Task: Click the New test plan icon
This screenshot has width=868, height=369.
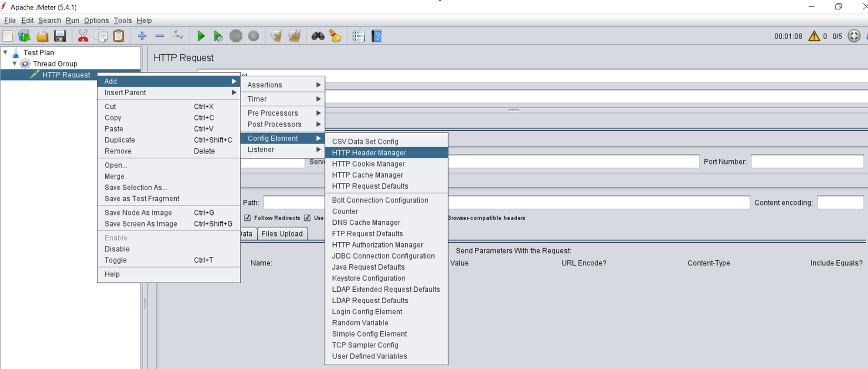Action: (7, 36)
